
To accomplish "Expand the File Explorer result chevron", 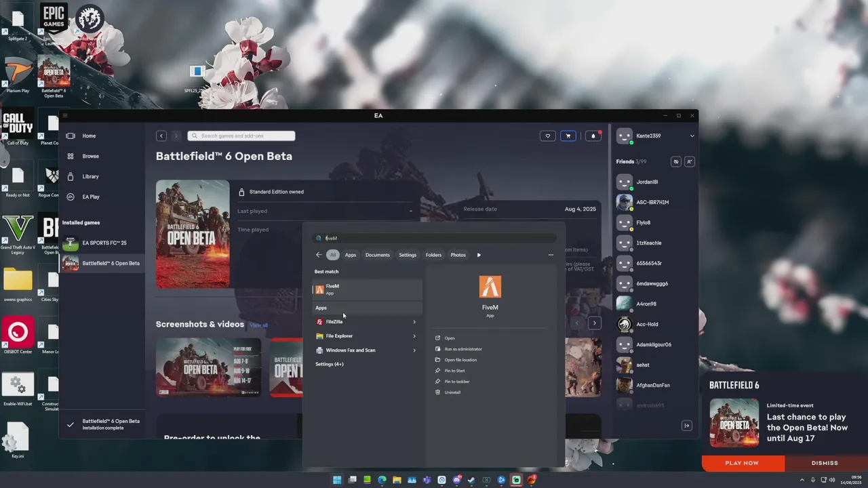I will tap(414, 336).
